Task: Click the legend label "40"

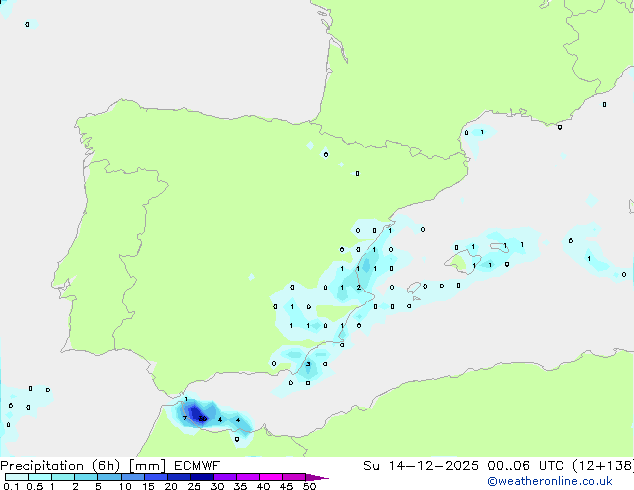Action: [x=263, y=486]
